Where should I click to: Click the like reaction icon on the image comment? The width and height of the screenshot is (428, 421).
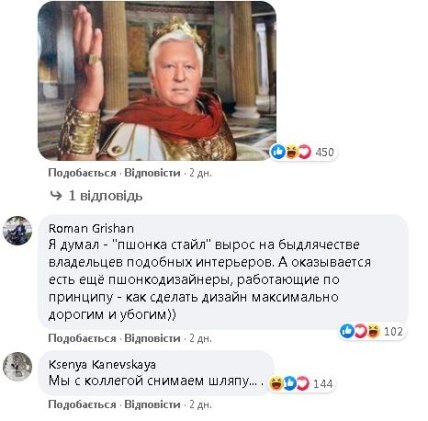pyautogui.click(x=278, y=152)
